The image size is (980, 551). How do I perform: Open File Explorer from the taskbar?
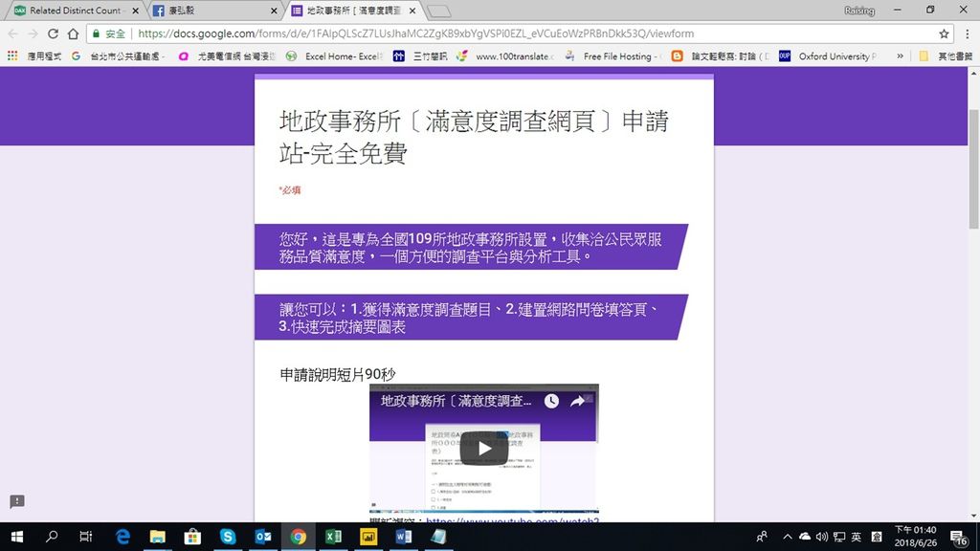point(158,537)
